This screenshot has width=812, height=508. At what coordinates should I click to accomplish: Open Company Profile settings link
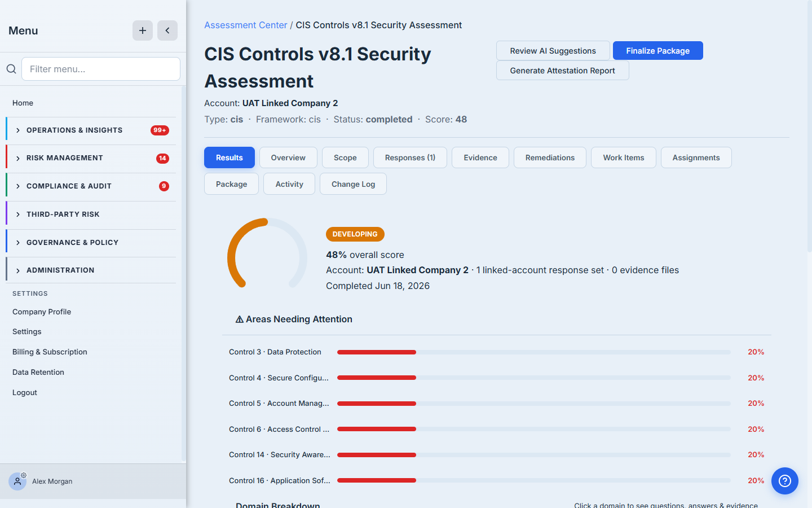[42, 312]
